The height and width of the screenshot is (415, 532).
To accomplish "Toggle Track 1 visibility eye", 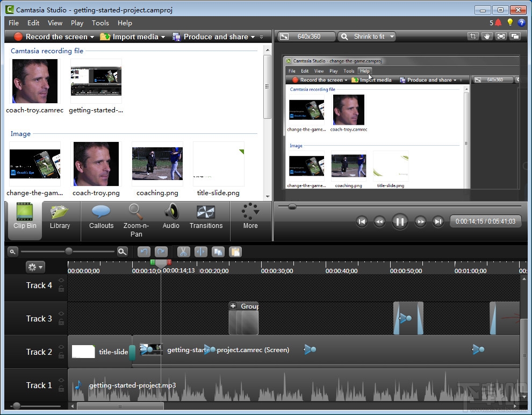I will [61, 380].
